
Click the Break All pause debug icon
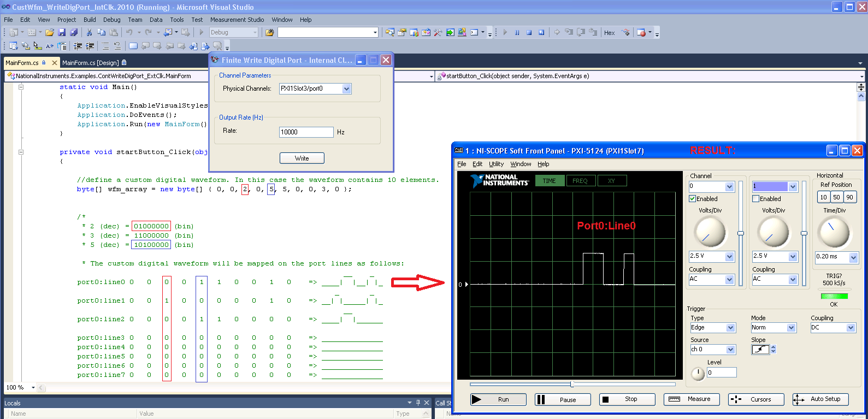click(517, 32)
